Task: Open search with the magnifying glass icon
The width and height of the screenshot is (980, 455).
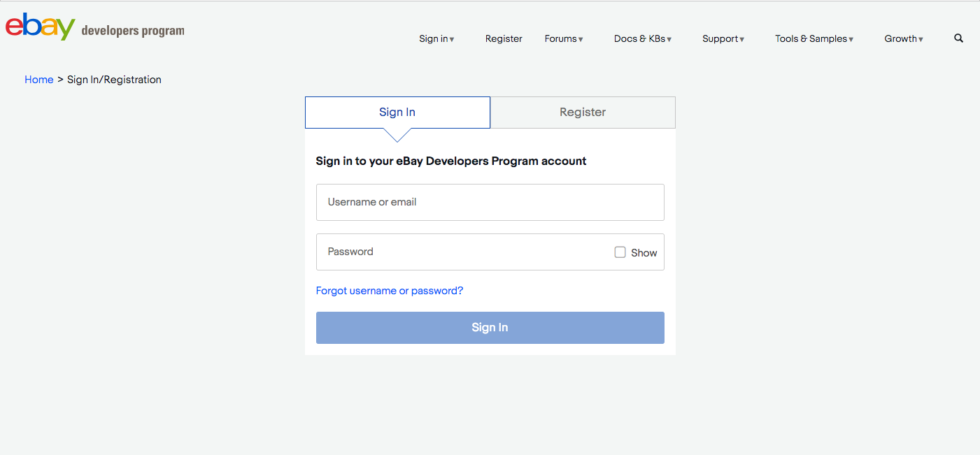Action: pos(958,38)
